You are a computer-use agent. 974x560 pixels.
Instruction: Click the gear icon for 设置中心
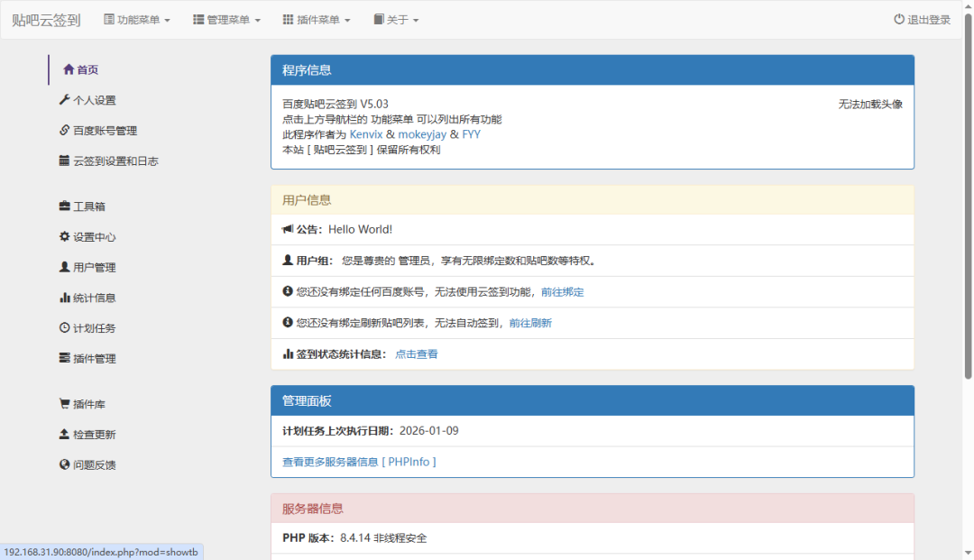[x=64, y=237]
